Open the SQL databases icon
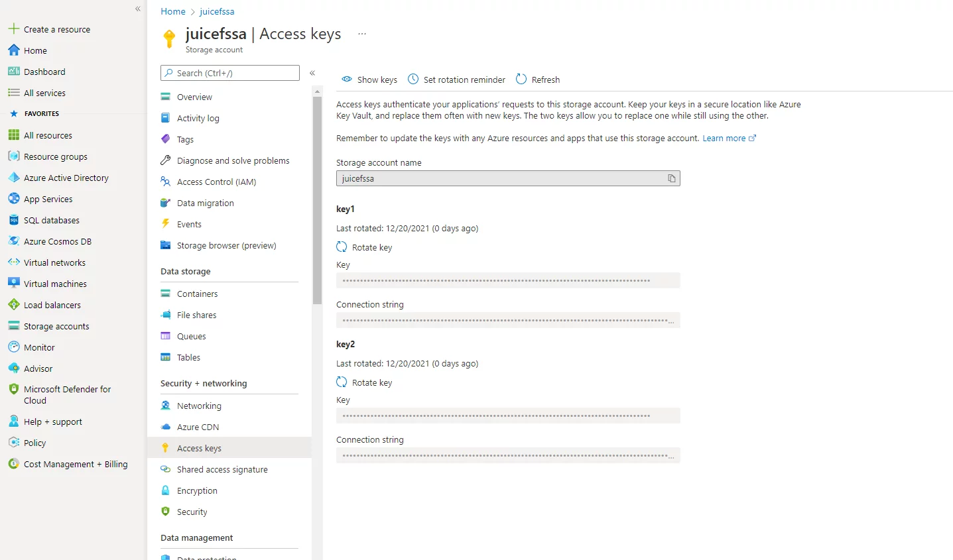Viewport: 953px width, 560px height. (x=13, y=220)
